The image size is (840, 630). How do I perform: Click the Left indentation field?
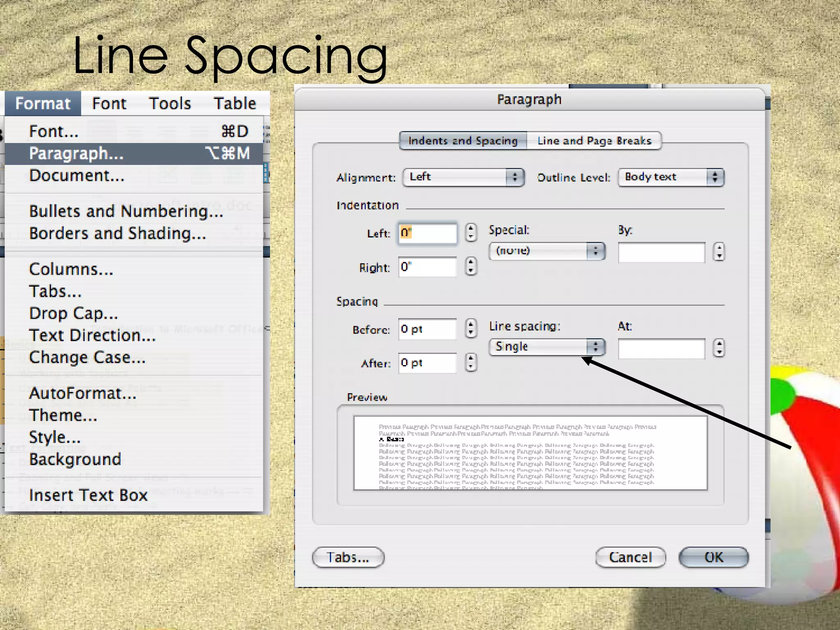coord(427,233)
